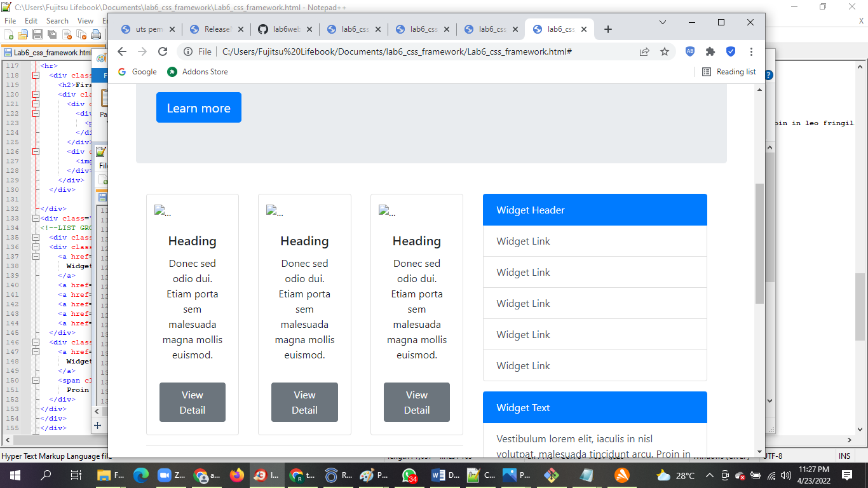
Task: Switch to the lab6web GitHub tab
Action: (285, 29)
